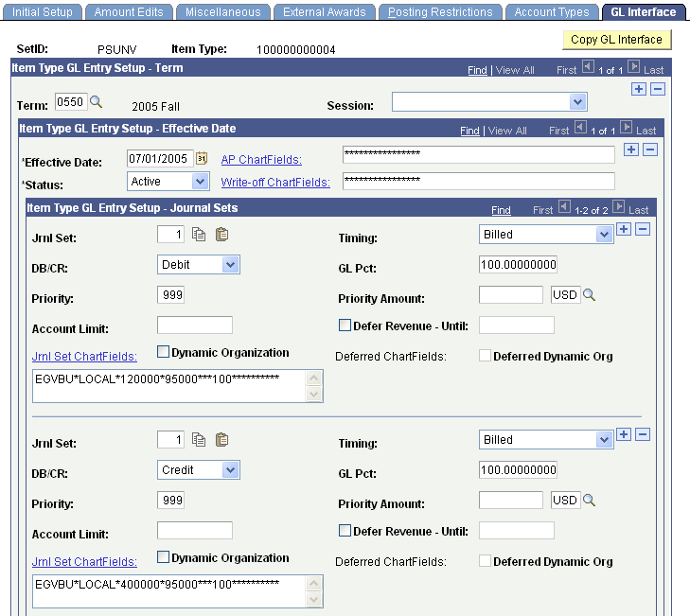This screenshot has height=616, width=690.
Task: Go to Account Types tab
Action: [x=552, y=12]
